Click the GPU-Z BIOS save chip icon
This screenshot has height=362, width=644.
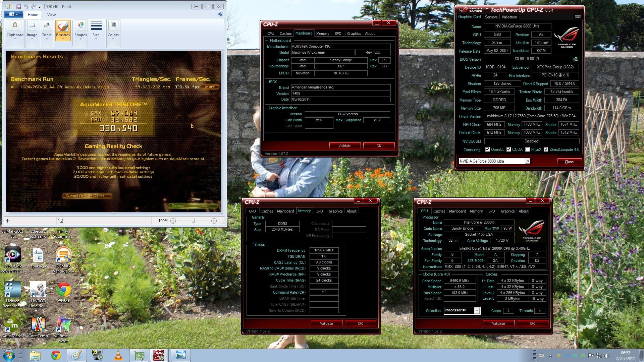pyautogui.click(x=575, y=59)
